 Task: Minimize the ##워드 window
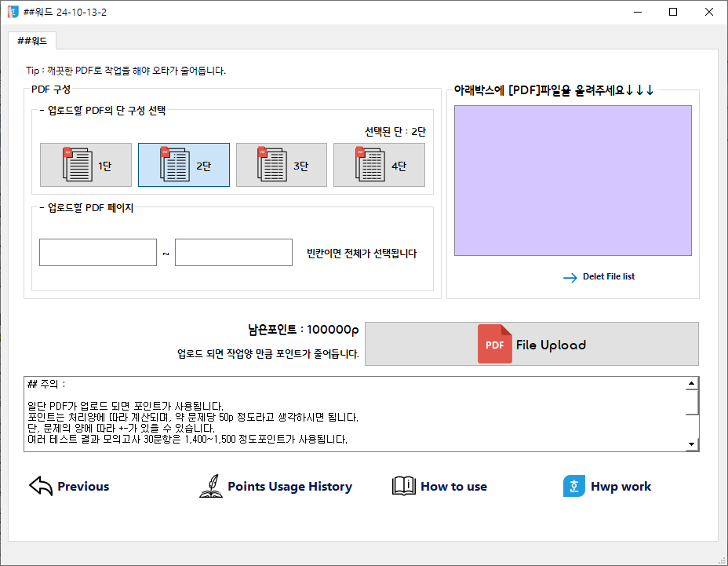(x=638, y=12)
